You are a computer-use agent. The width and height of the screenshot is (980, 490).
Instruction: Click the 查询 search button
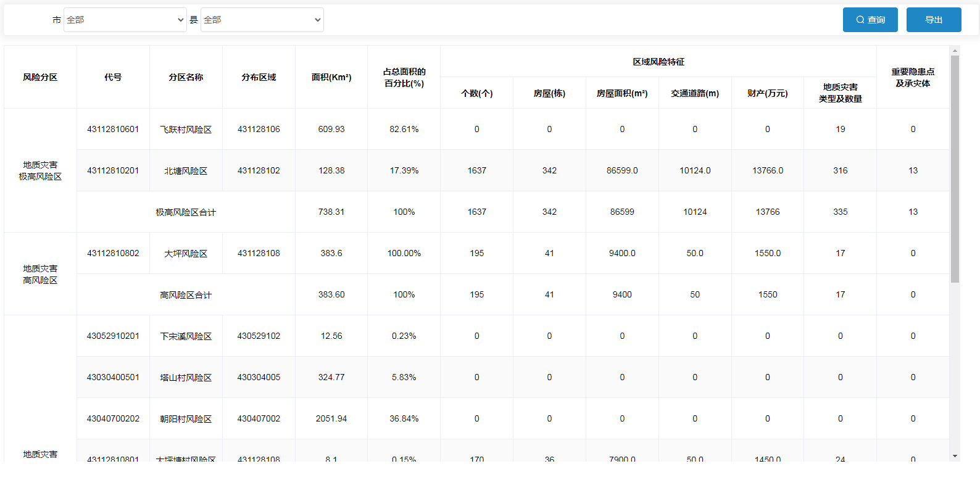pos(870,20)
